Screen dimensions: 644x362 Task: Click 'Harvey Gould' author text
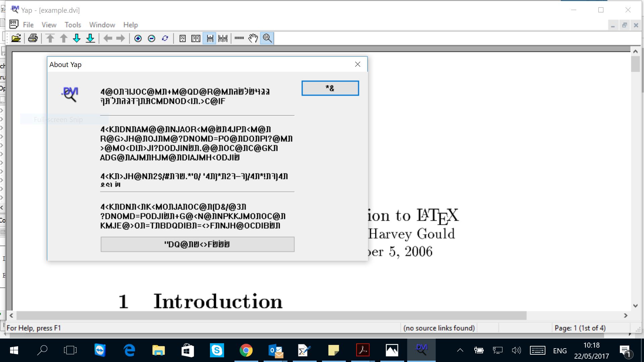tap(411, 234)
